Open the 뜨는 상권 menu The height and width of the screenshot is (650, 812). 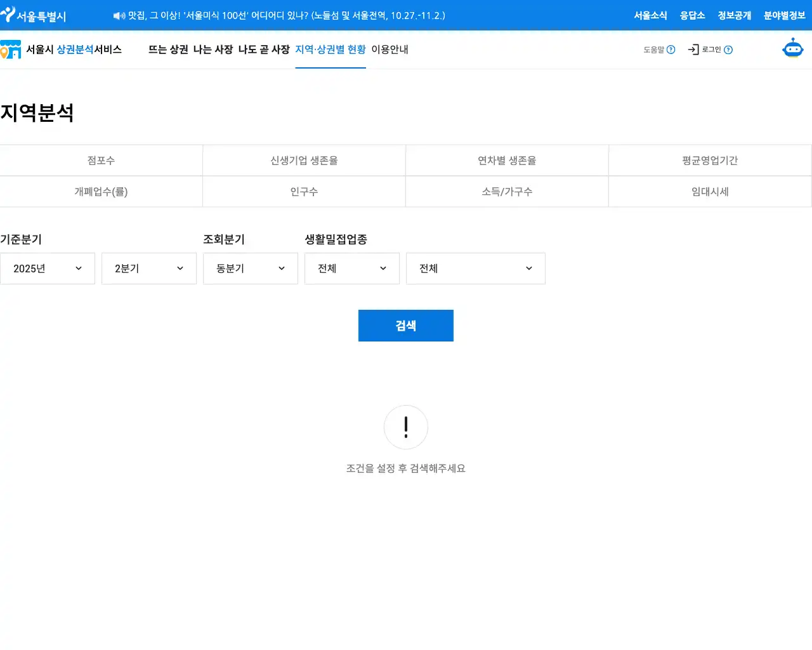point(168,50)
